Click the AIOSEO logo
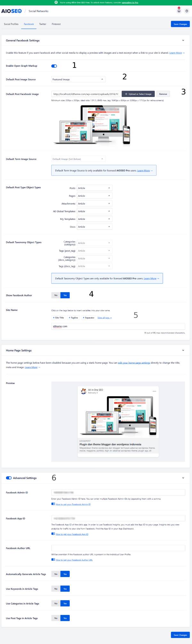The height and width of the screenshot is (644, 192). coord(11,11)
